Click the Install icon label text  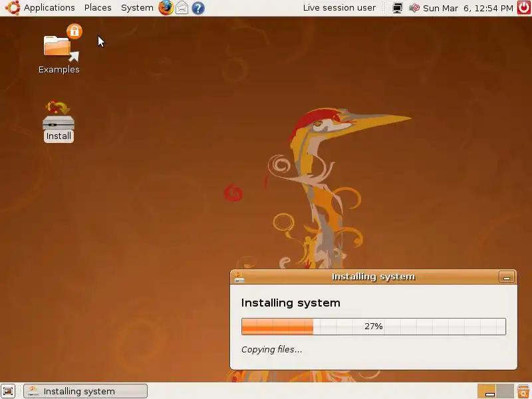59,136
